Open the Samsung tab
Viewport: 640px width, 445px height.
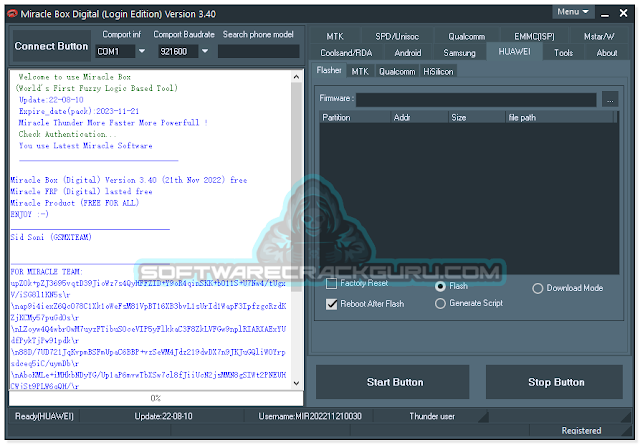(459, 53)
